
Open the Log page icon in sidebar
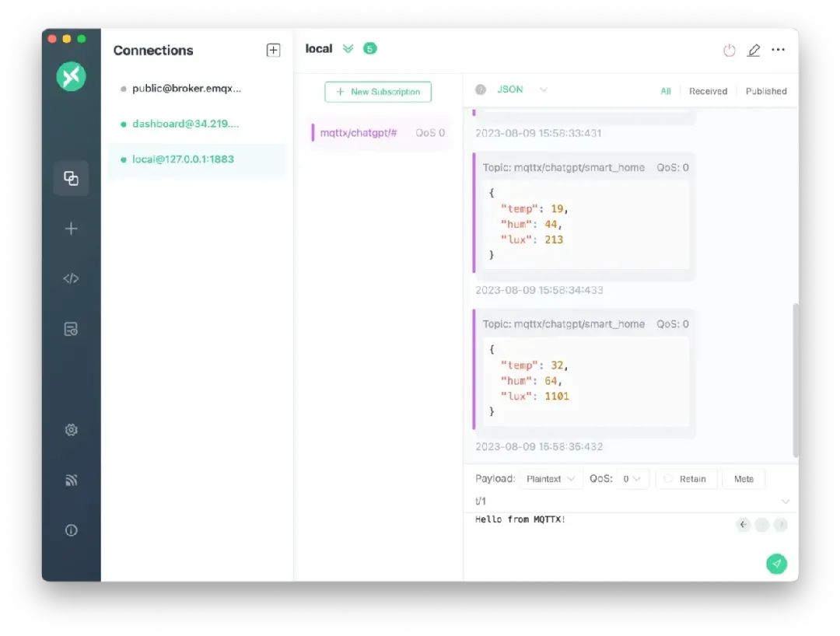pos(72,329)
